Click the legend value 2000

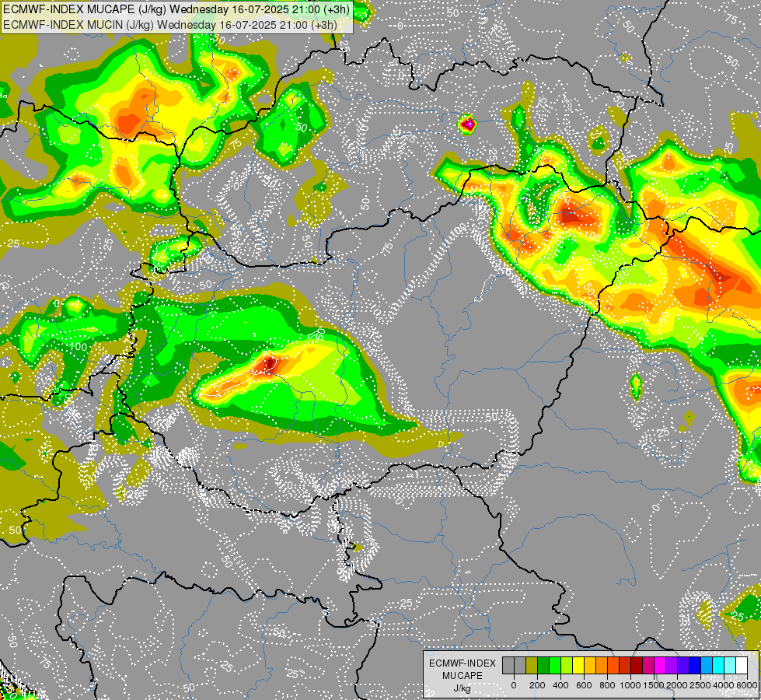point(677,685)
